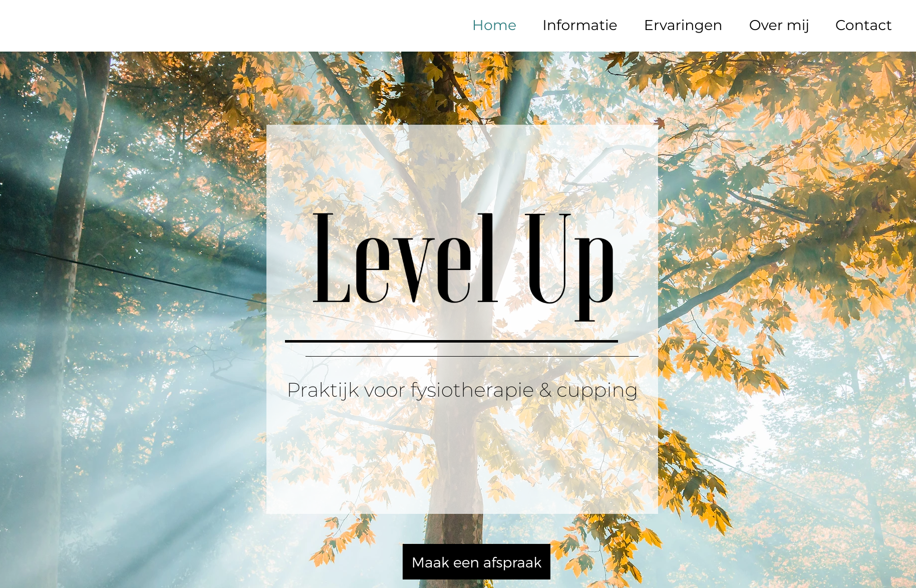916x588 pixels.
Task: Click the ampersand in the subtitle
Action: point(545,391)
